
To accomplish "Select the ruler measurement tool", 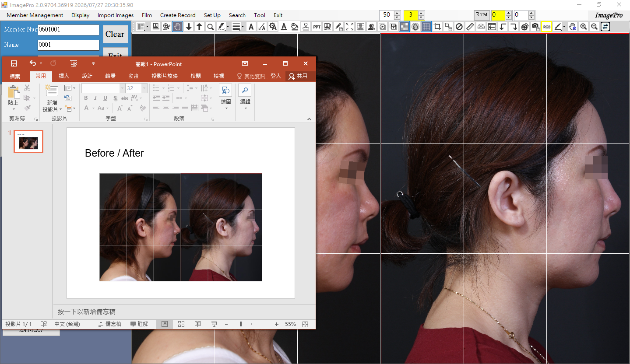I will point(470,27).
